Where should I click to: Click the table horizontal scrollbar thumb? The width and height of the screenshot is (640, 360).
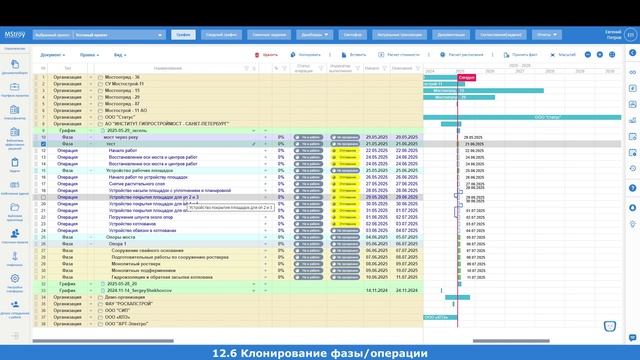(103, 341)
